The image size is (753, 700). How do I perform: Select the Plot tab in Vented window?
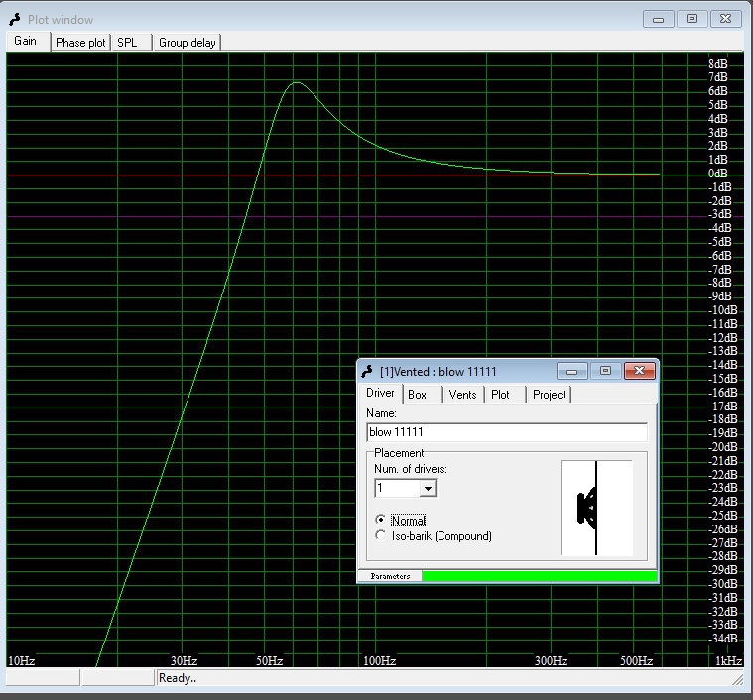click(505, 395)
